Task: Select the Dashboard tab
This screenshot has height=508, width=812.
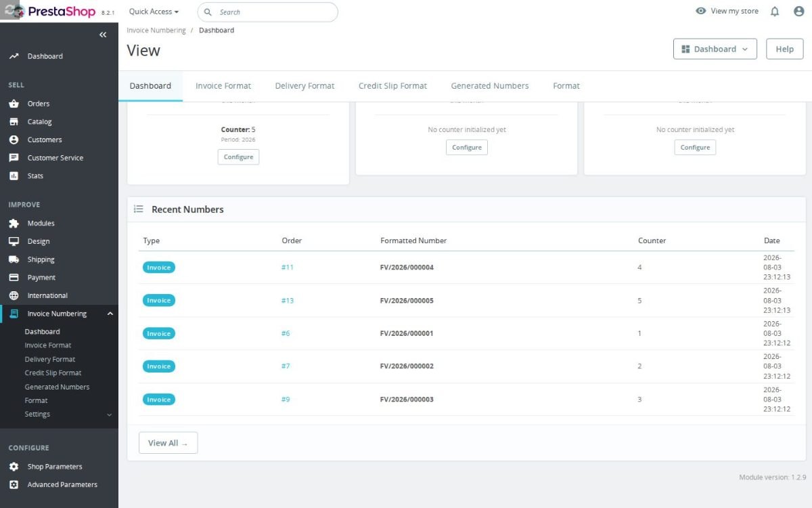Action: coord(150,86)
